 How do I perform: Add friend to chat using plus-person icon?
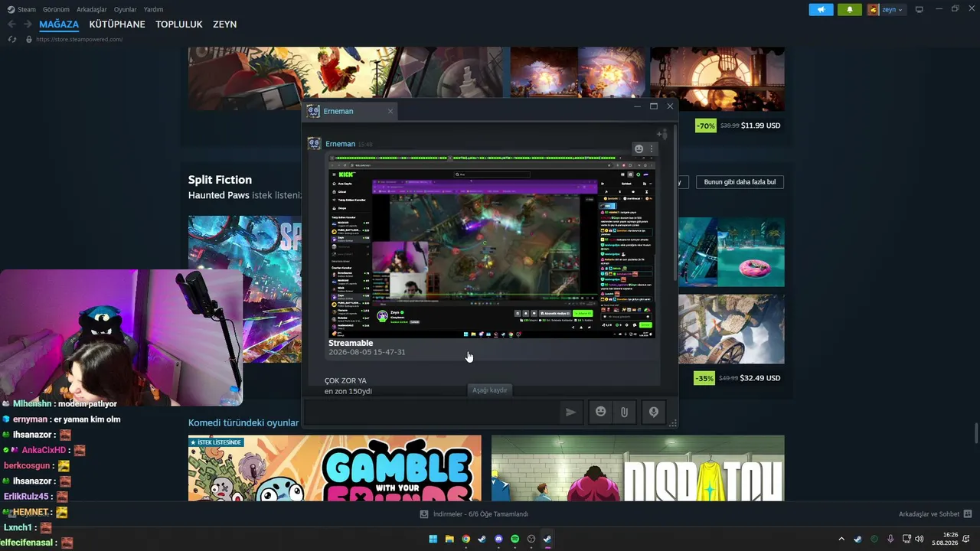(662, 135)
